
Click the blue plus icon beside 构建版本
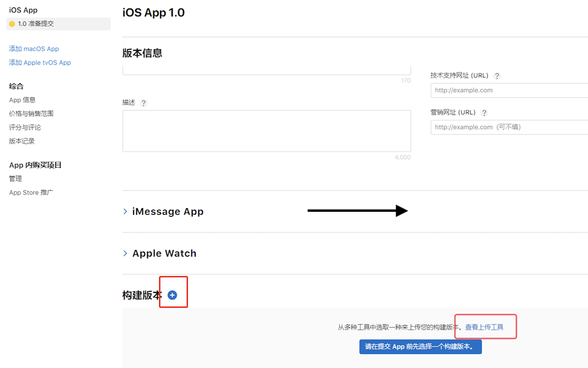pyautogui.click(x=172, y=295)
